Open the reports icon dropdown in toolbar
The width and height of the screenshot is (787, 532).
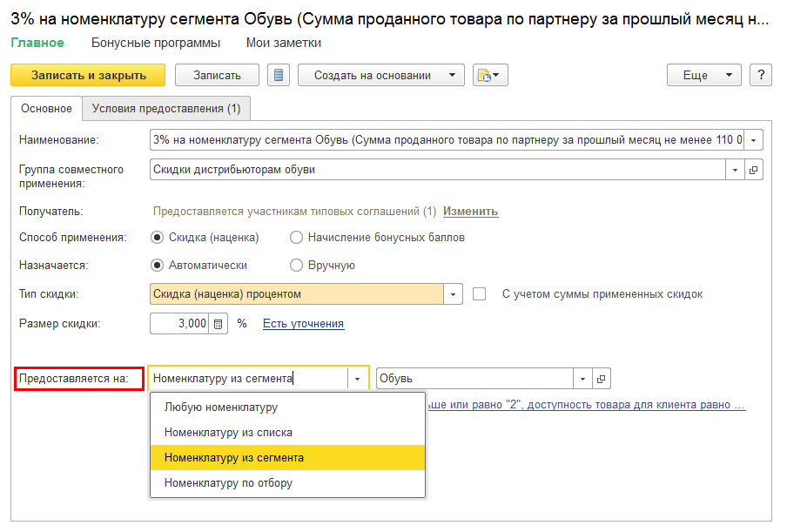coord(490,75)
